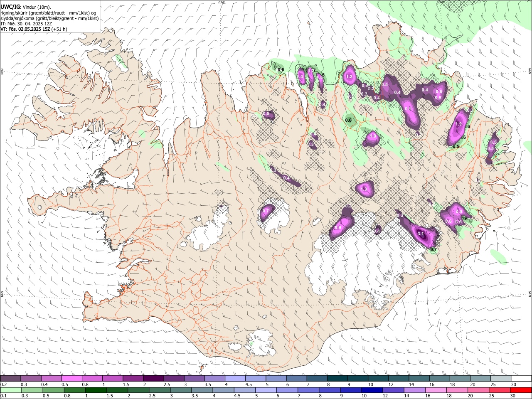
Task: Click the darkest purple 2 swatch on snow scale
Action: [x=153, y=378]
